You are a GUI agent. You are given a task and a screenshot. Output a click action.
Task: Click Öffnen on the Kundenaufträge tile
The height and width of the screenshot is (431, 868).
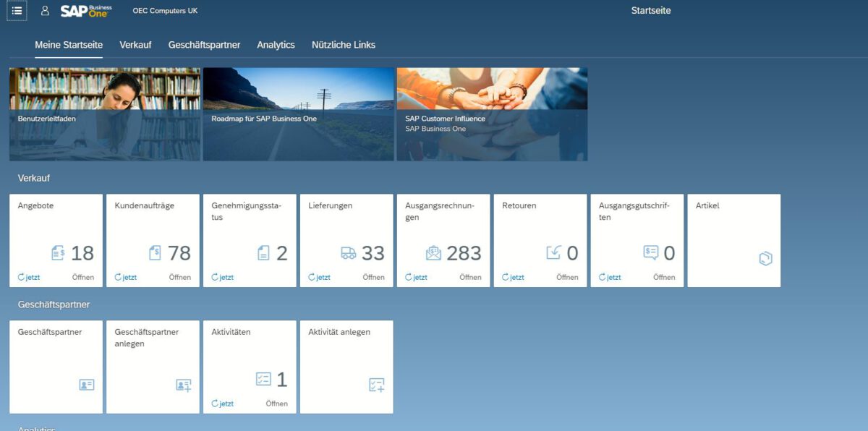179,277
